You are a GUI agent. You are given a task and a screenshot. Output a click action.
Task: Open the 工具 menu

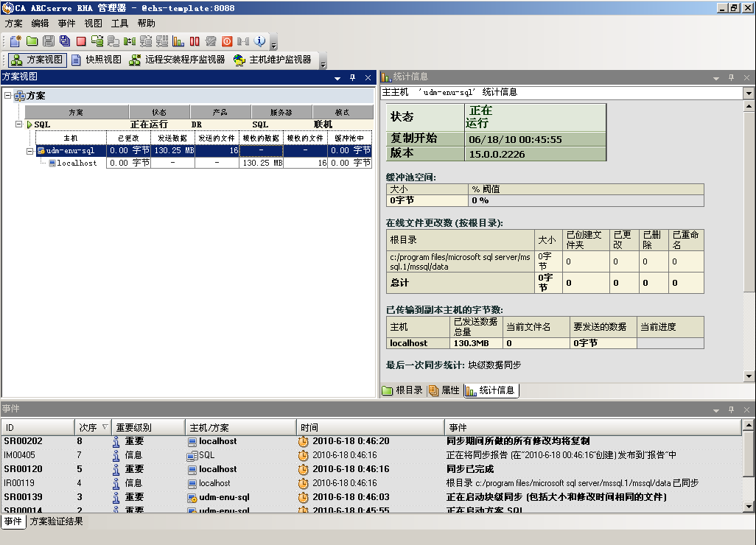(x=119, y=23)
